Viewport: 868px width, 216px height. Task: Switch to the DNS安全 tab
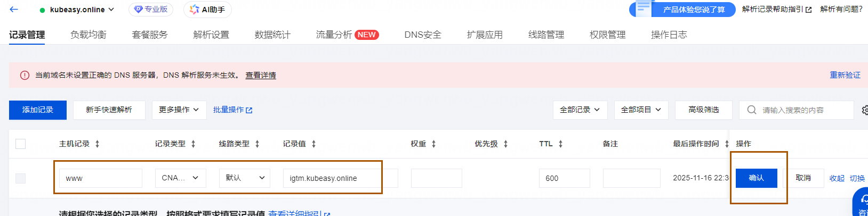423,35
